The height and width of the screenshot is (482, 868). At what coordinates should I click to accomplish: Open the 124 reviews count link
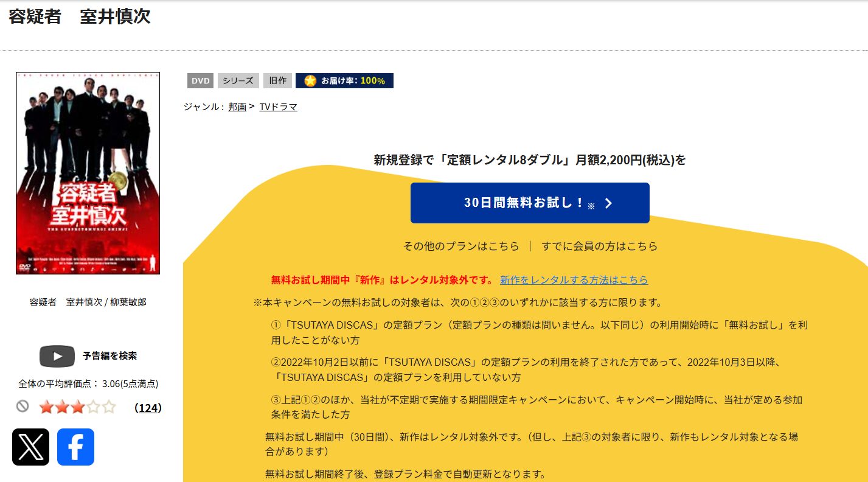(148, 408)
